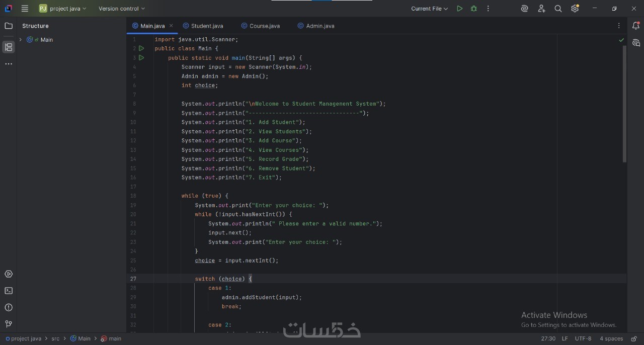Open editor tab options three-dot menu
This screenshot has height=345, width=644.
point(619,26)
